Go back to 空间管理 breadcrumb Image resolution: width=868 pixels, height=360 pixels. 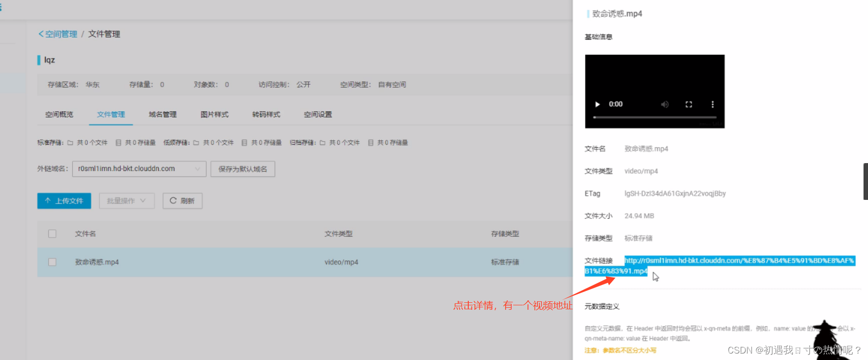click(x=58, y=34)
